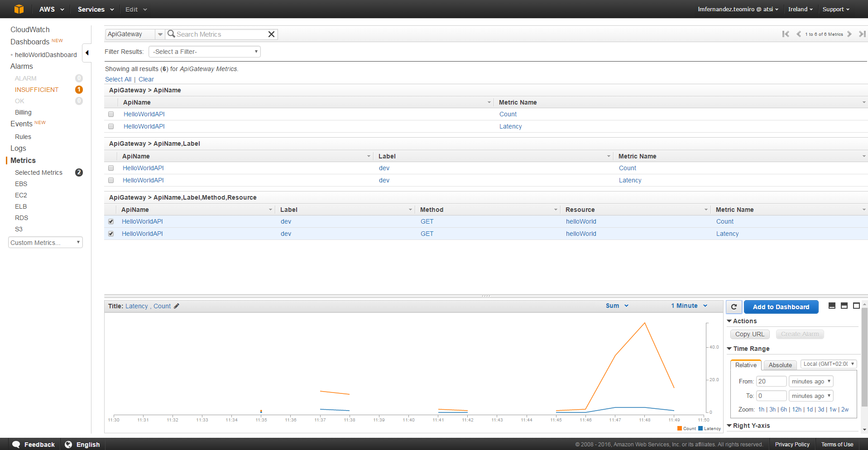Open the Select a Filter dropdown
This screenshot has width=868, height=450.
pos(205,52)
